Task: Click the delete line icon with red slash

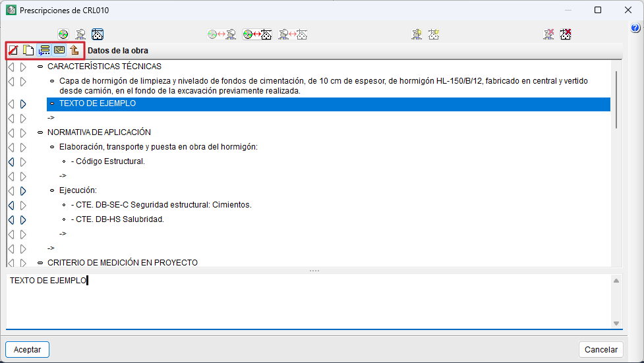Action: (13, 50)
